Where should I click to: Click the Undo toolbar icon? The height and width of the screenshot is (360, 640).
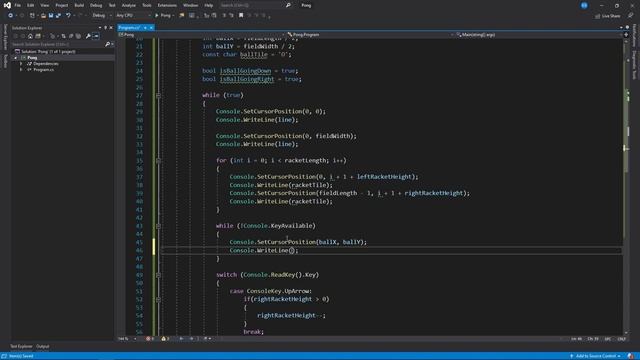click(68, 16)
